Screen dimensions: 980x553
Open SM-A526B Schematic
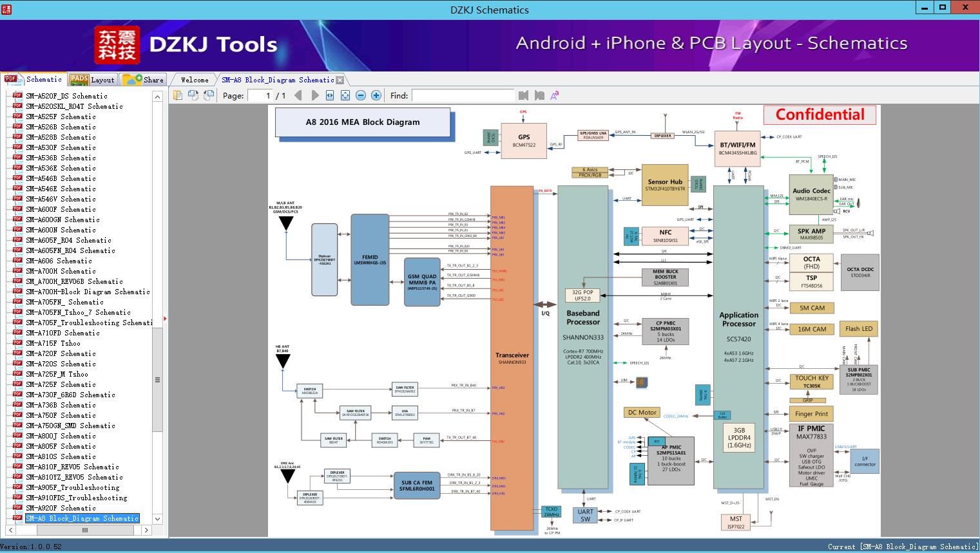point(61,127)
